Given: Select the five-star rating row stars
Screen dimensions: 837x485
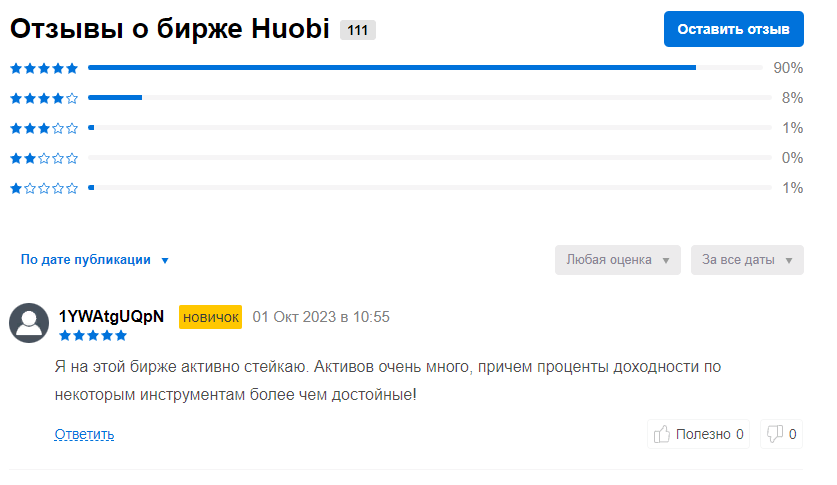Looking at the screenshot, I should [x=44, y=68].
